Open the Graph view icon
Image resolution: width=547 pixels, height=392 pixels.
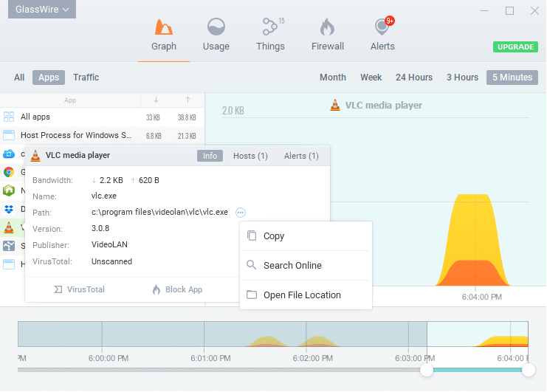pyautogui.click(x=164, y=28)
